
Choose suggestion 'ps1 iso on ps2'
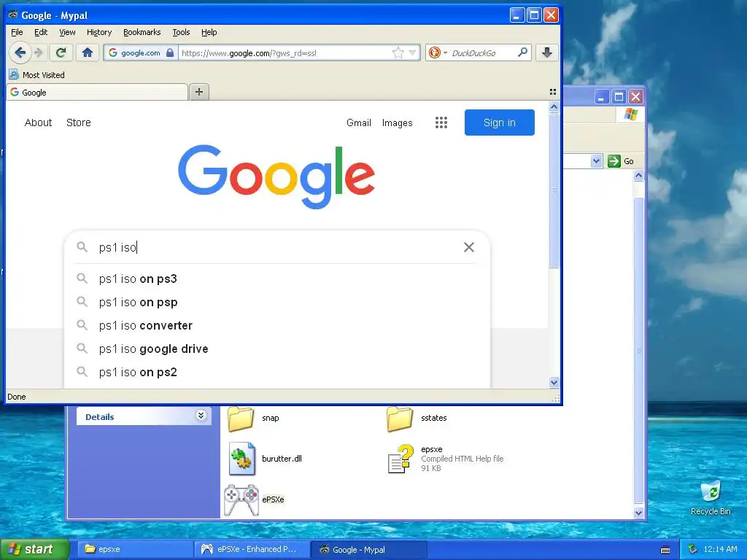pyautogui.click(x=276, y=372)
